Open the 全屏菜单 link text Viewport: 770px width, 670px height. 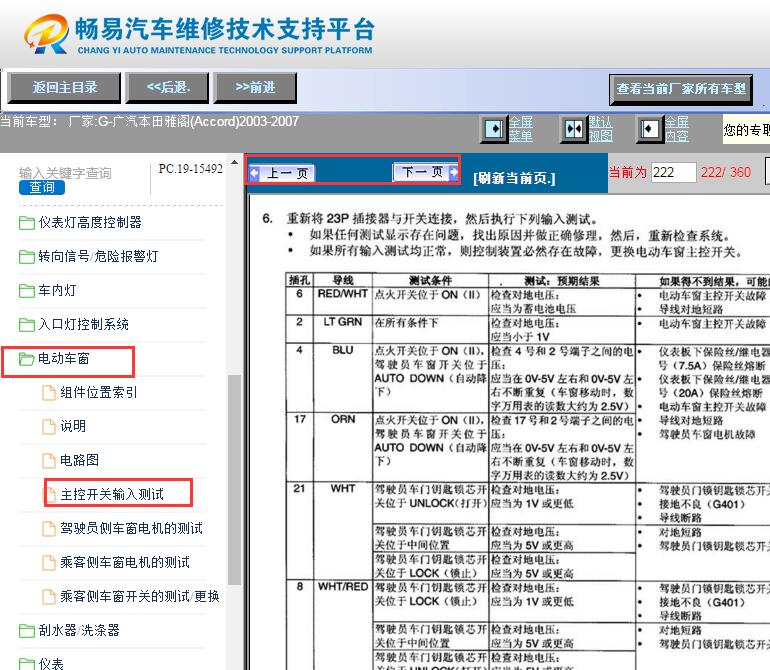(521, 129)
